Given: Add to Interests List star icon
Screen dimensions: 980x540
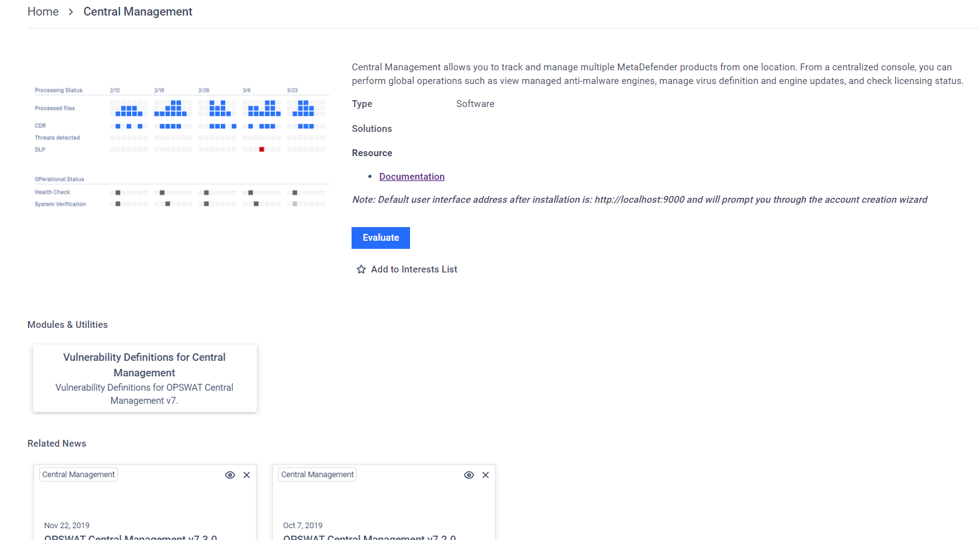Looking at the screenshot, I should pos(361,269).
